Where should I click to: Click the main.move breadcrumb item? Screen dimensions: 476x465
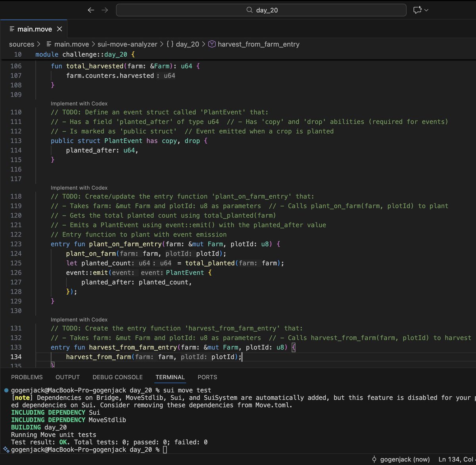pyautogui.click(x=71, y=44)
